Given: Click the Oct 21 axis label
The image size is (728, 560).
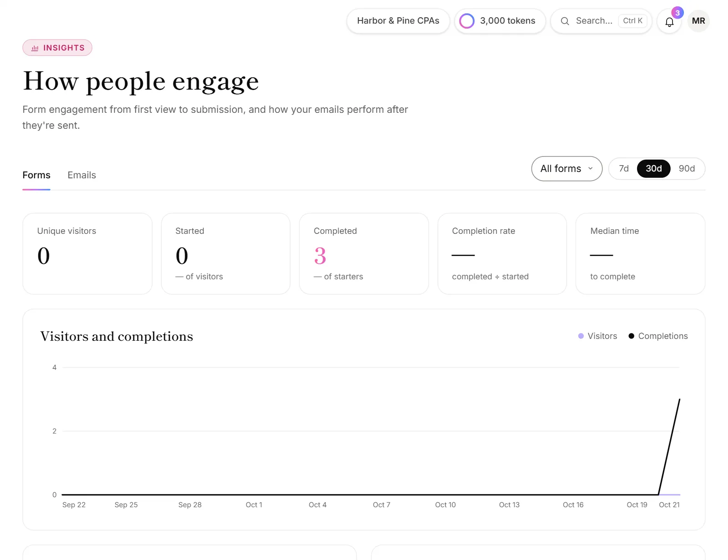Looking at the screenshot, I should [x=669, y=505].
